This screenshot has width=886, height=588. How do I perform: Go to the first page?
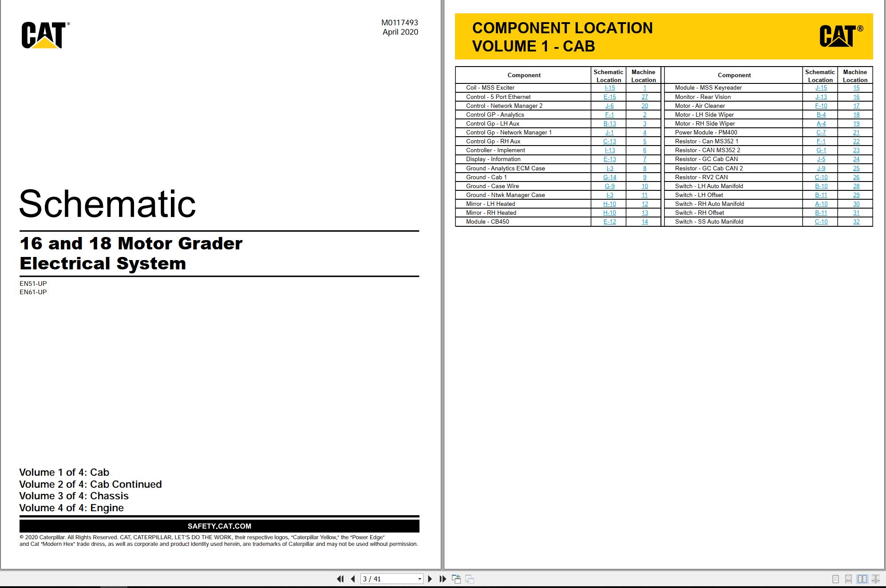(340, 579)
